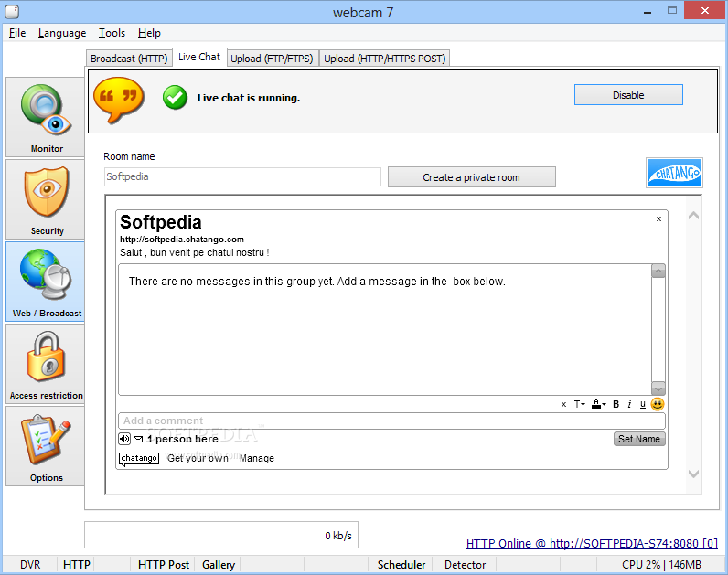Open the HTTP Online server link
Viewport: 728px width, 575px height.
click(x=592, y=543)
